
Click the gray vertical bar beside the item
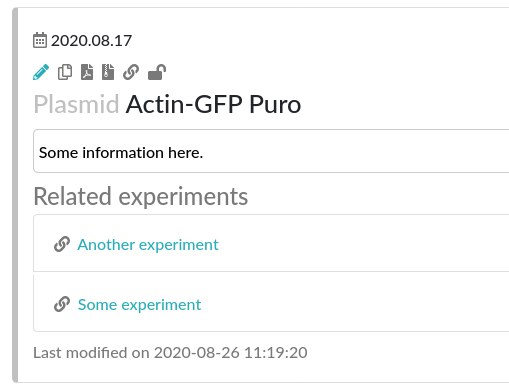pos(15,195)
